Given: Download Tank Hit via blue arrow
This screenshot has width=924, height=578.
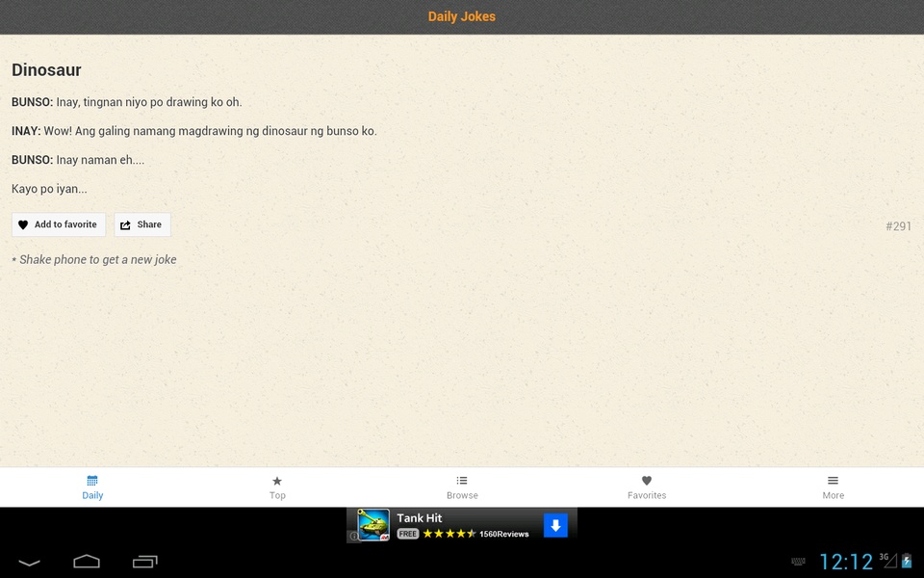Looking at the screenshot, I should 555,525.
